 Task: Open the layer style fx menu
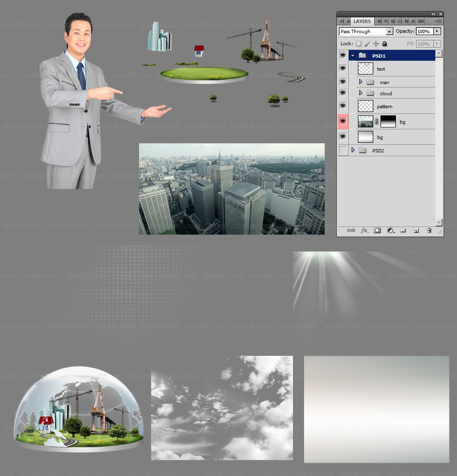(x=364, y=231)
